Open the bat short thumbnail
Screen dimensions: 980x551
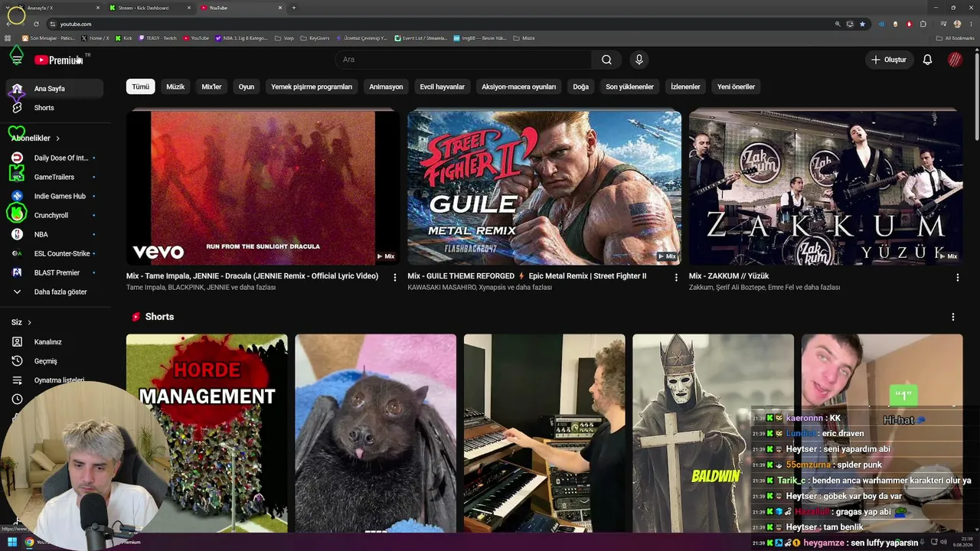tap(376, 433)
